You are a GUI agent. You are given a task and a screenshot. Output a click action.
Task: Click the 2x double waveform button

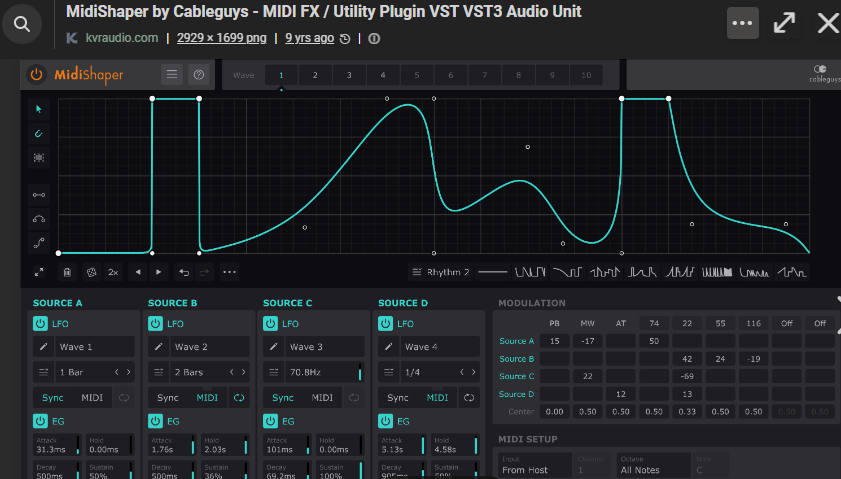[113, 272]
